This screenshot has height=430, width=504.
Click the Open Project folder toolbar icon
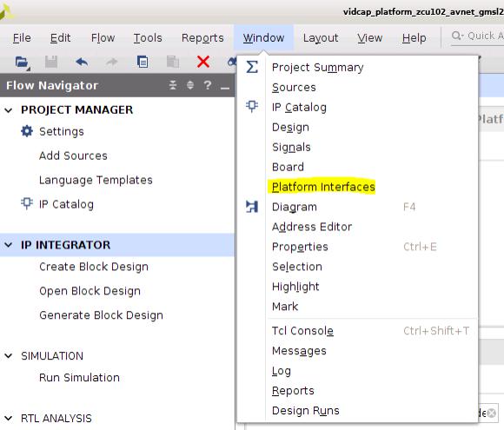[23, 62]
